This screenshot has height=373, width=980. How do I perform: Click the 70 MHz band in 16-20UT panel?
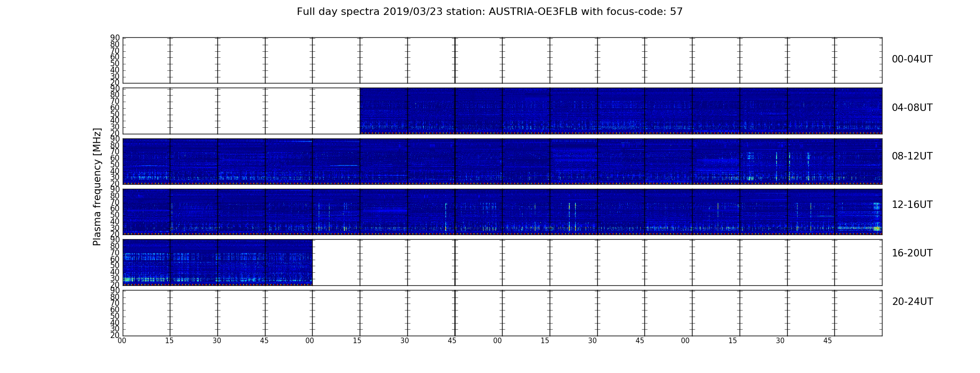(217, 256)
